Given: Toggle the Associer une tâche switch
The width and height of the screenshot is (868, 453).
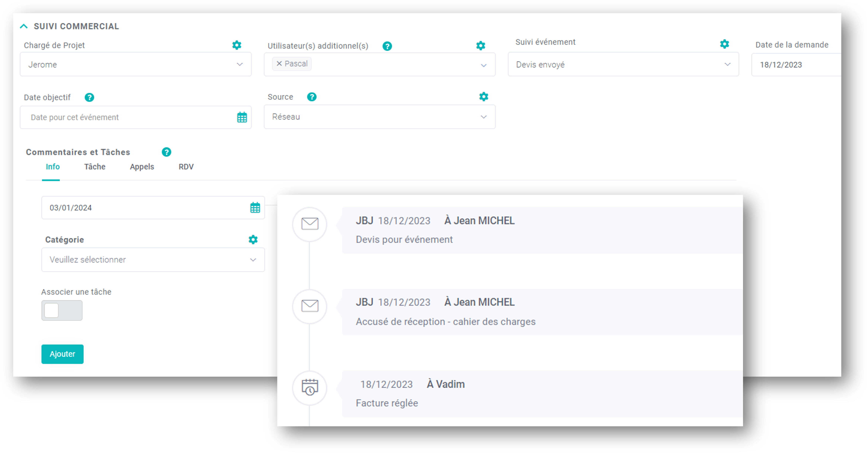Looking at the screenshot, I should [x=62, y=310].
